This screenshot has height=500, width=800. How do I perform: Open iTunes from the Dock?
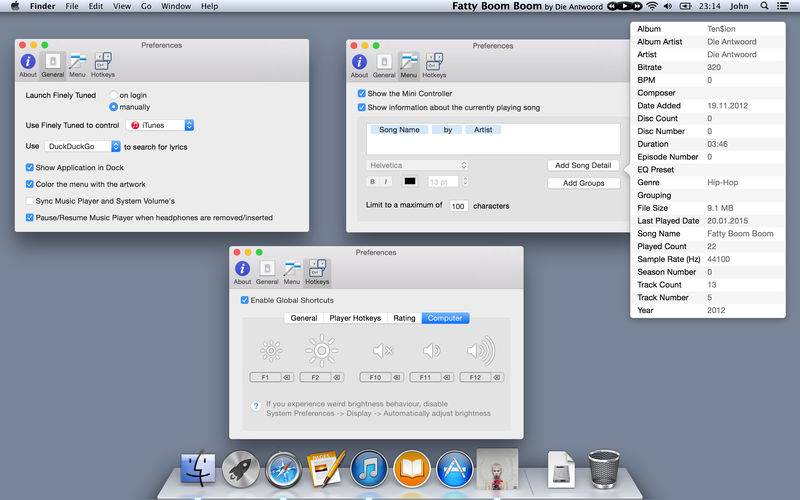(x=369, y=469)
